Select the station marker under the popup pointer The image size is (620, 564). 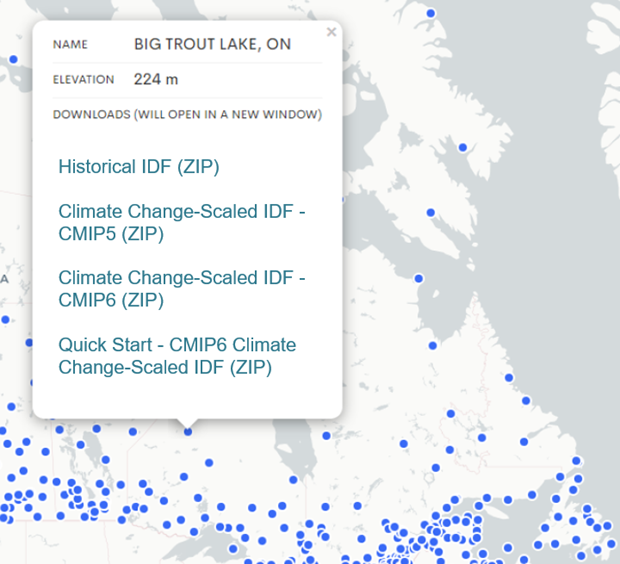188,432
